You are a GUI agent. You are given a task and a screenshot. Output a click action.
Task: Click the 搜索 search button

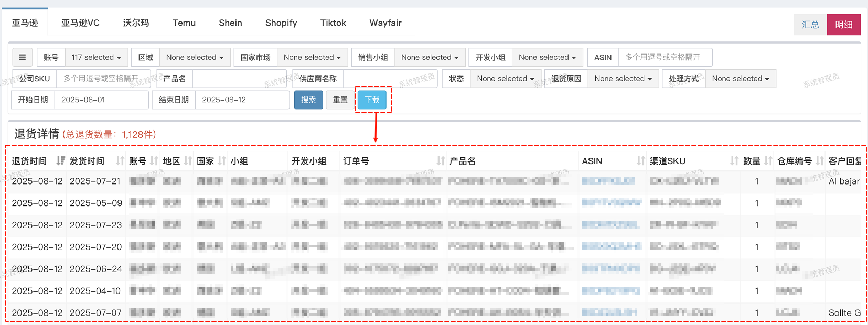pyautogui.click(x=308, y=100)
